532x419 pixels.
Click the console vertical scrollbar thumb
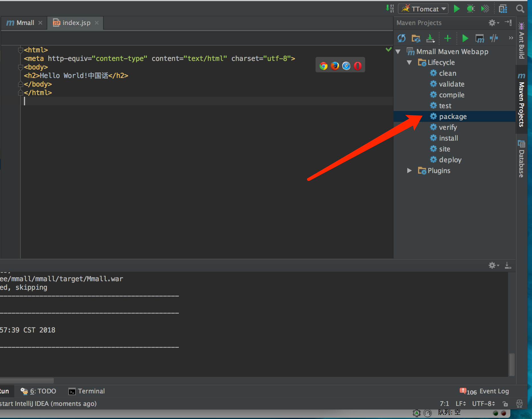(512, 365)
